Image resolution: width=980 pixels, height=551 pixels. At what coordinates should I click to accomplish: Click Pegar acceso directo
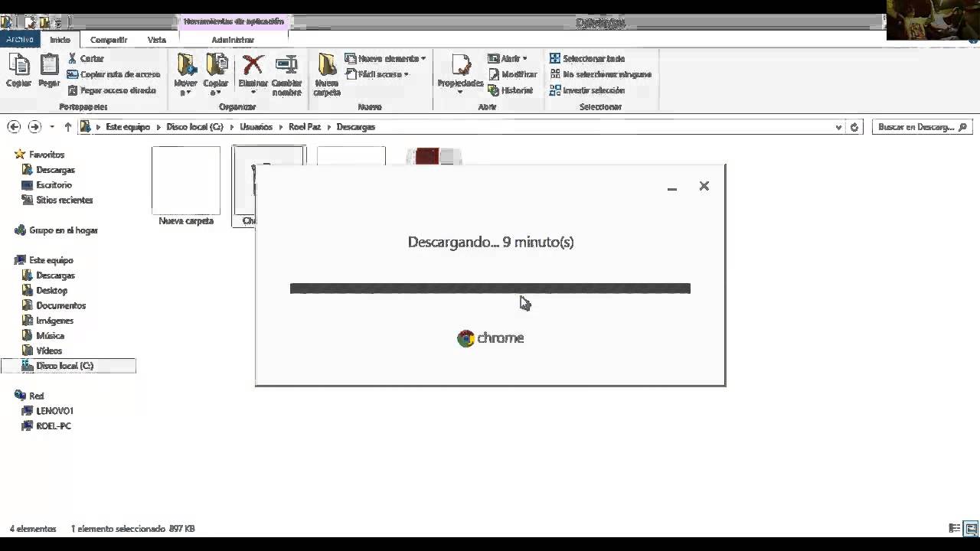[x=111, y=90]
